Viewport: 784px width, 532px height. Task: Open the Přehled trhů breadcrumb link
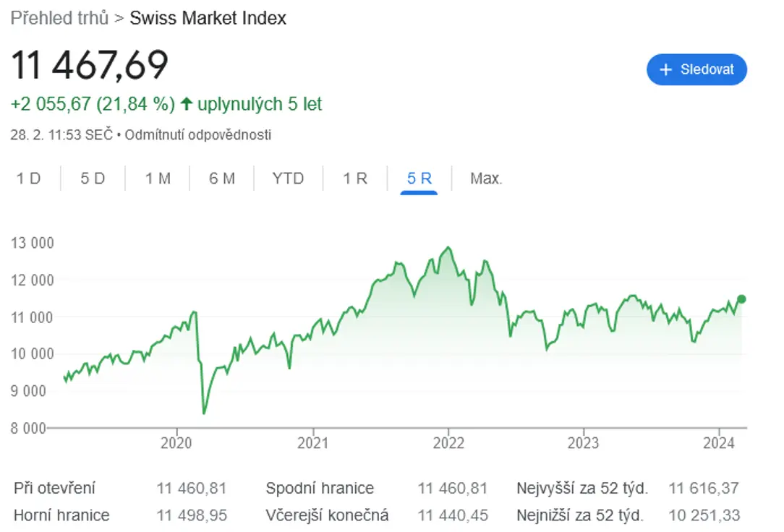59,18
